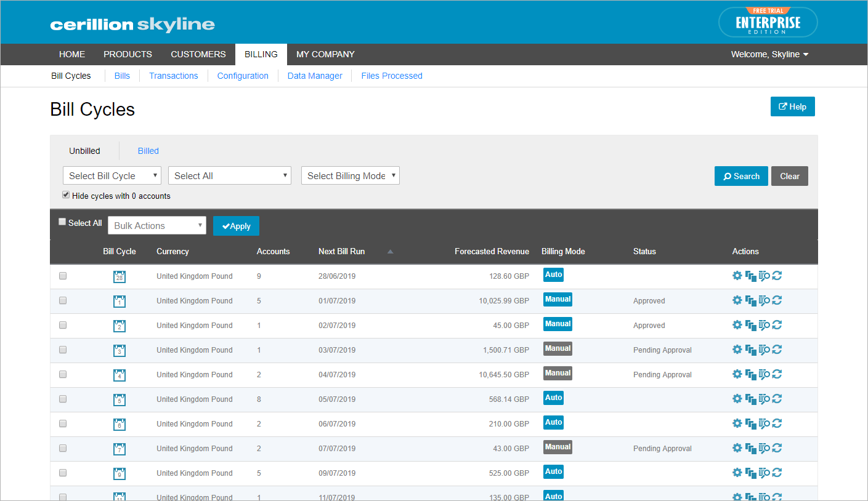868x501 pixels.
Task: Click the calendar icon for bill cycle 28
Action: point(120,276)
